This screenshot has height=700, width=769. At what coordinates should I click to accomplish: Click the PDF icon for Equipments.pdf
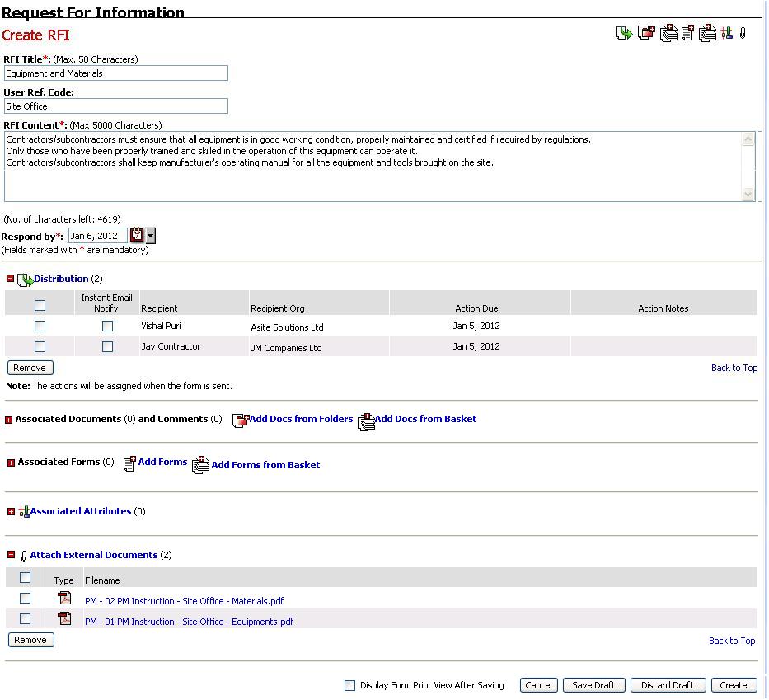click(64, 619)
